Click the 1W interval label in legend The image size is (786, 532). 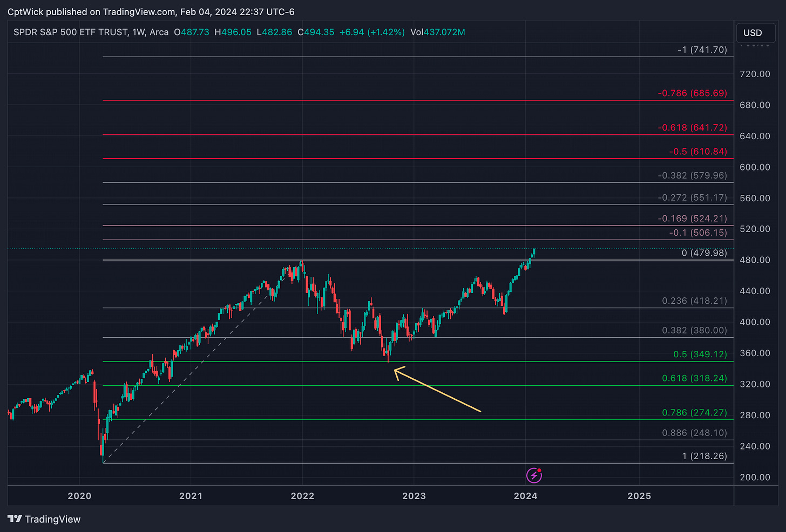(x=139, y=32)
